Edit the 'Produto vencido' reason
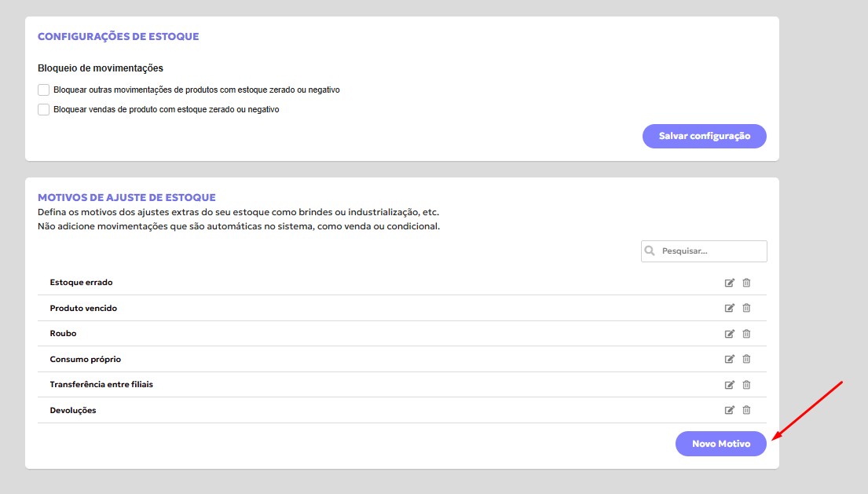The height and width of the screenshot is (494, 868). click(x=729, y=308)
